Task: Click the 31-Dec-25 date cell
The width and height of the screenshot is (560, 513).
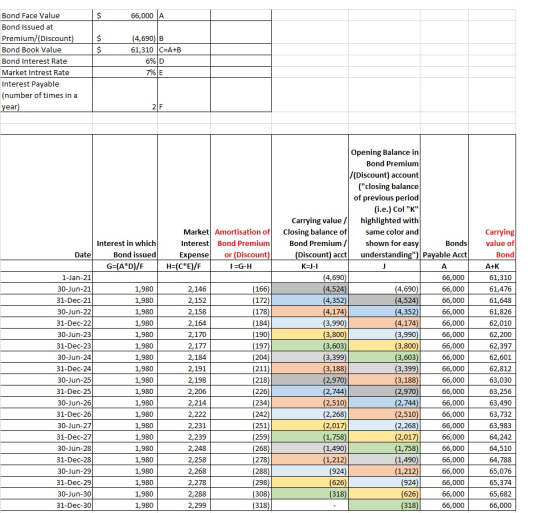Action: point(46,392)
